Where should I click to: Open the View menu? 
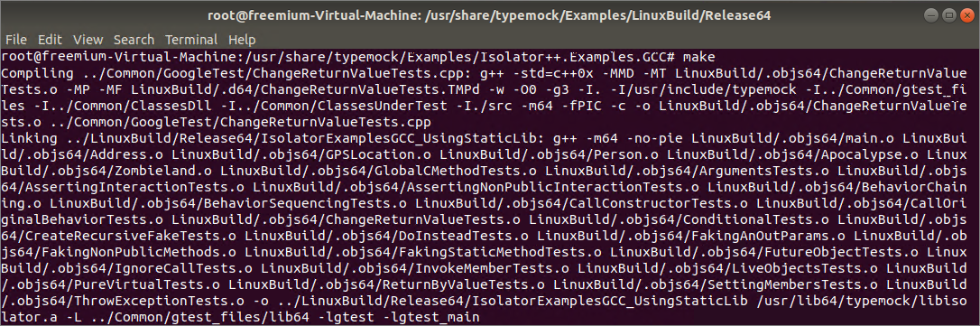point(88,40)
